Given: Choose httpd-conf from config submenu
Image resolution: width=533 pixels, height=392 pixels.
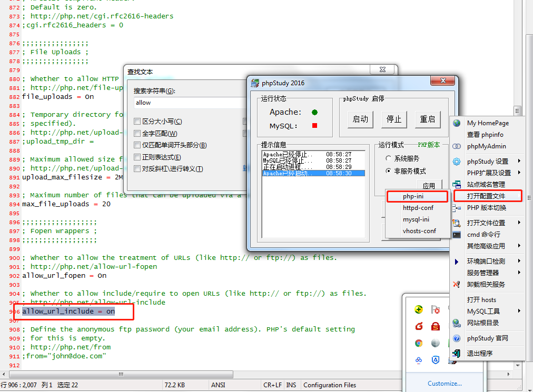Looking at the screenshot, I should pyautogui.click(x=418, y=208).
